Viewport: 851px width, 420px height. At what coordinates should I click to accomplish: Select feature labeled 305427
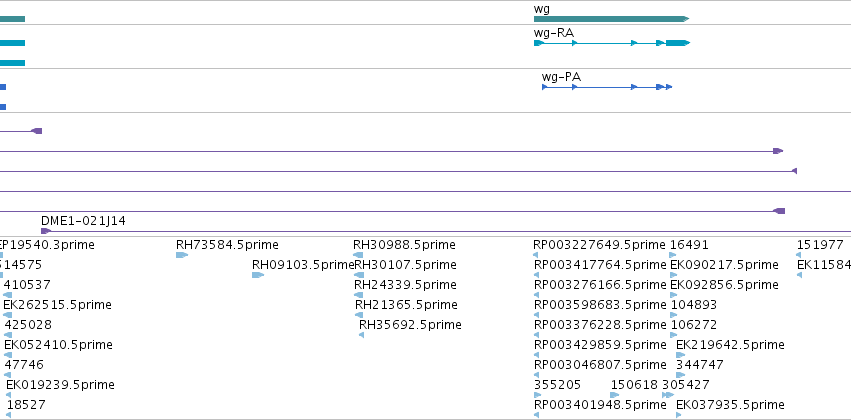tap(686, 385)
